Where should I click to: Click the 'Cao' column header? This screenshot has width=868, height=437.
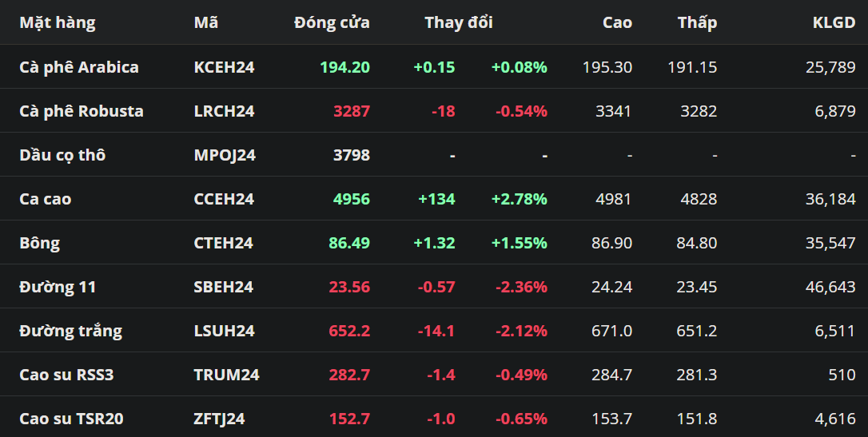click(617, 22)
